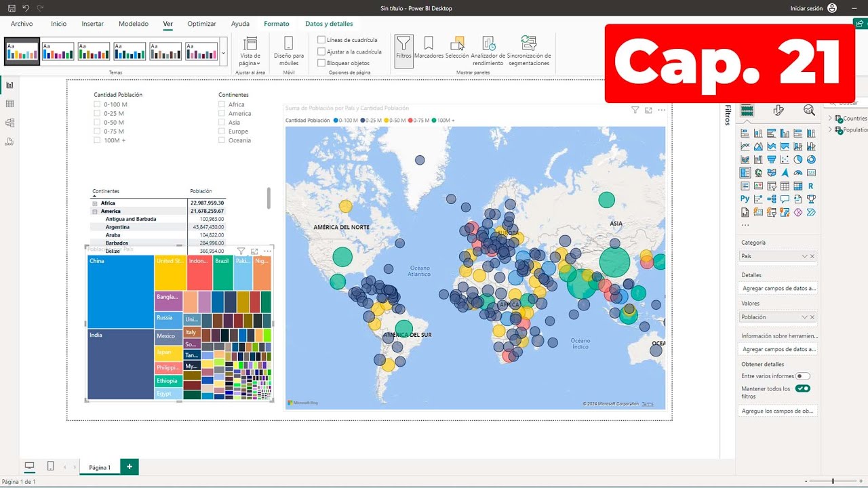Open the Optimizar ribbon tab
Viewport: 868px width, 488px height.
pyautogui.click(x=201, y=24)
